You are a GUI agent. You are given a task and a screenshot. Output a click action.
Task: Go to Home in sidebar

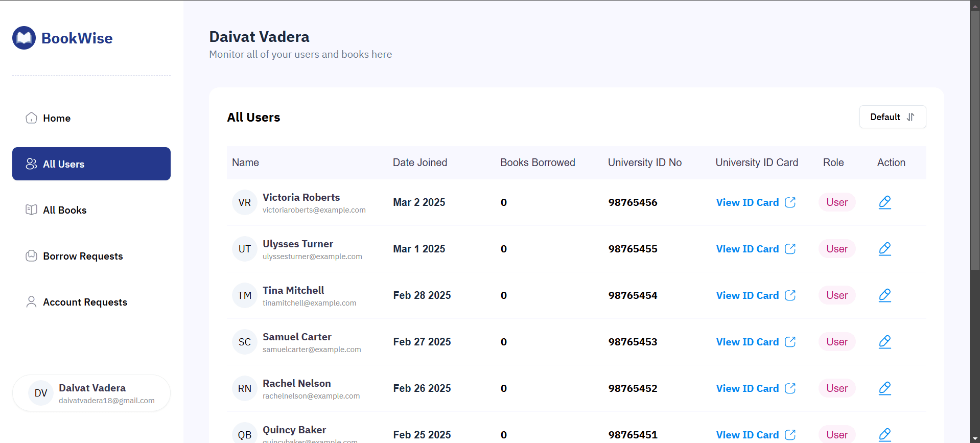click(x=57, y=118)
